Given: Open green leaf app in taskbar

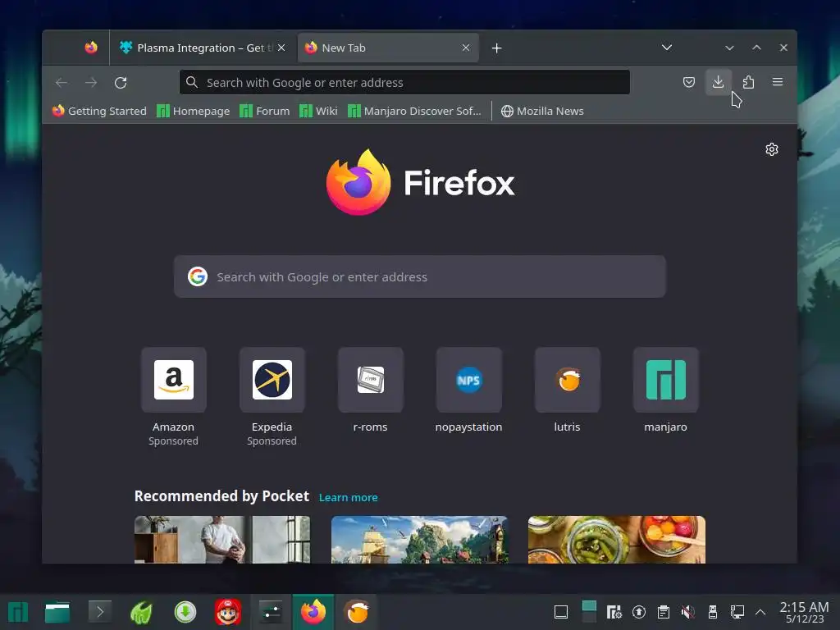Looking at the screenshot, I should click(x=141, y=612).
